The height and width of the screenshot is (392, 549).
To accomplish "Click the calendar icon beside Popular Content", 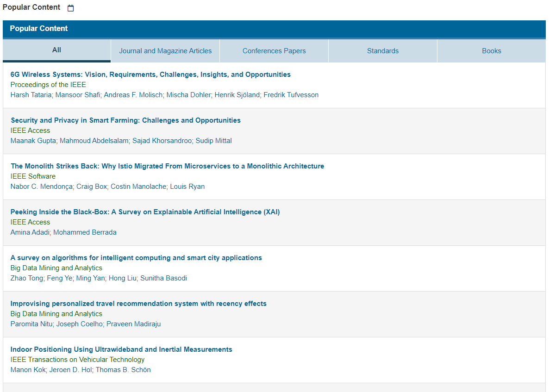I will click(x=71, y=8).
